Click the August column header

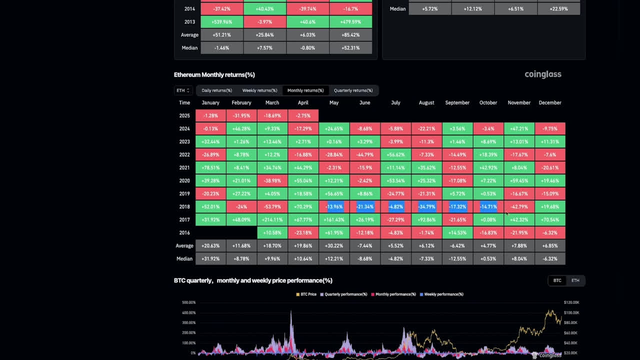pos(427,103)
